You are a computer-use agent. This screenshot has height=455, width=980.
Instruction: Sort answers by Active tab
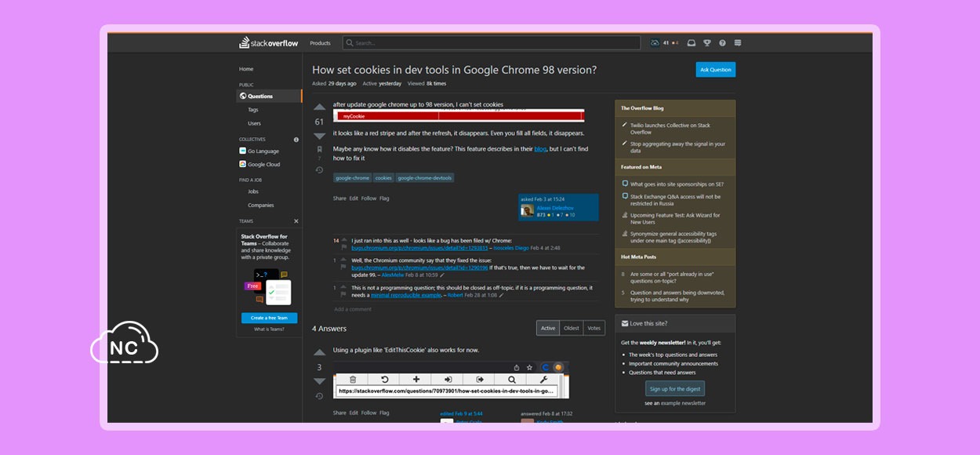(548, 328)
